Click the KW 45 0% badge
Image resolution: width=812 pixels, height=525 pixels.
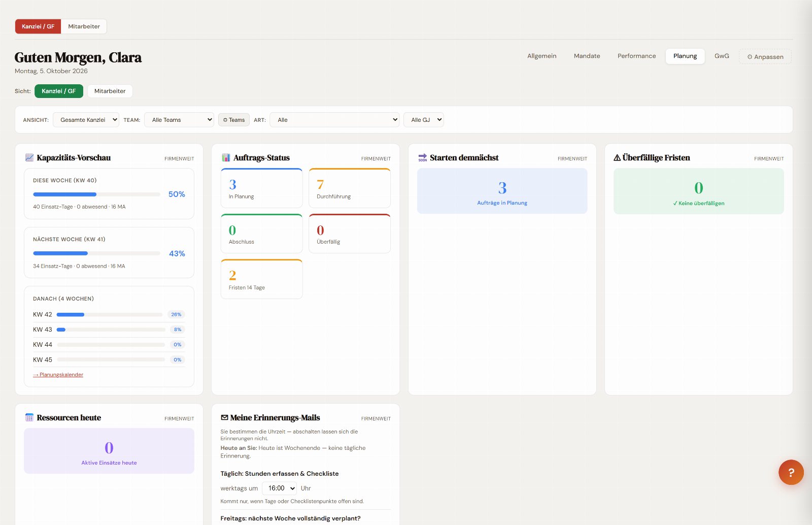(177, 360)
